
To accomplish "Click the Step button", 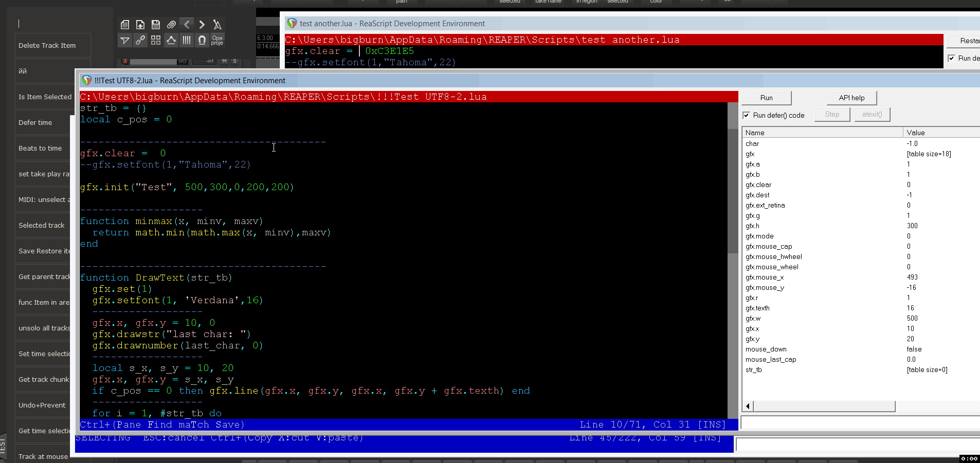I will pos(832,115).
